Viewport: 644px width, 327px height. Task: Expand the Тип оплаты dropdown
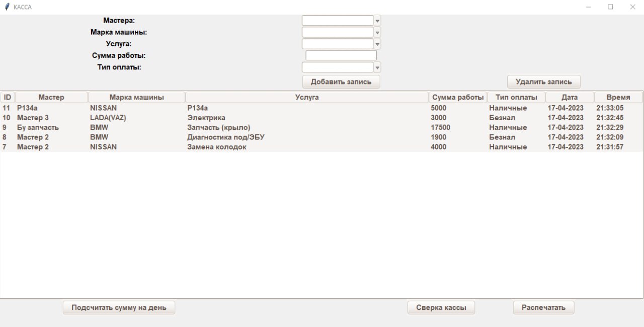(377, 67)
